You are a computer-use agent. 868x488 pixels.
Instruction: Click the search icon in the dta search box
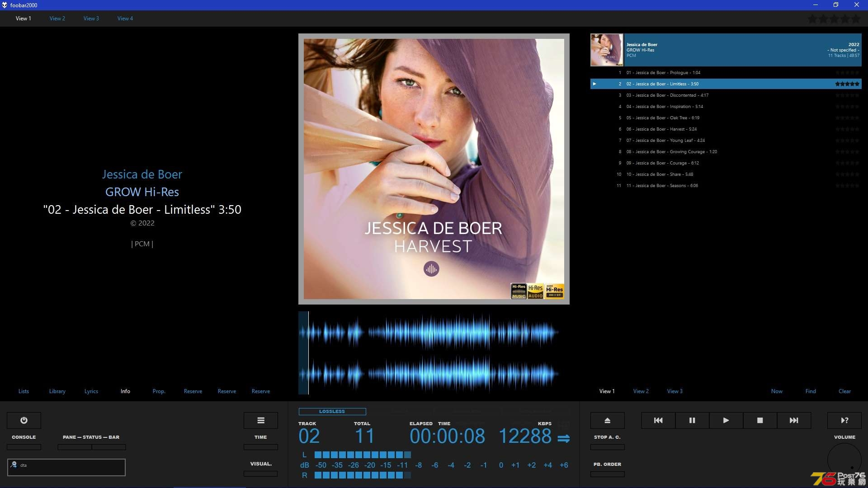tap(14, 465)
